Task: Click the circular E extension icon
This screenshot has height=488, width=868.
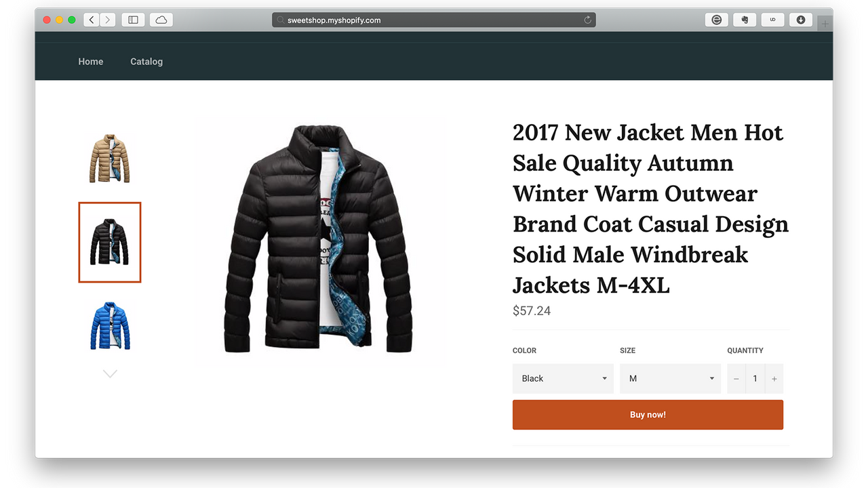Action: [x=717, y=20]
